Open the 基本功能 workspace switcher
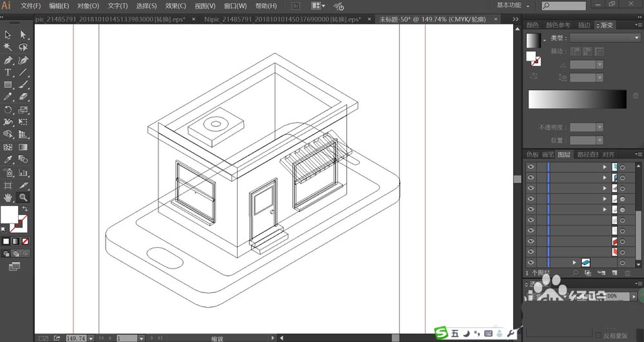The height and width of the screenshot is (342, 644). tap(513, 5)
